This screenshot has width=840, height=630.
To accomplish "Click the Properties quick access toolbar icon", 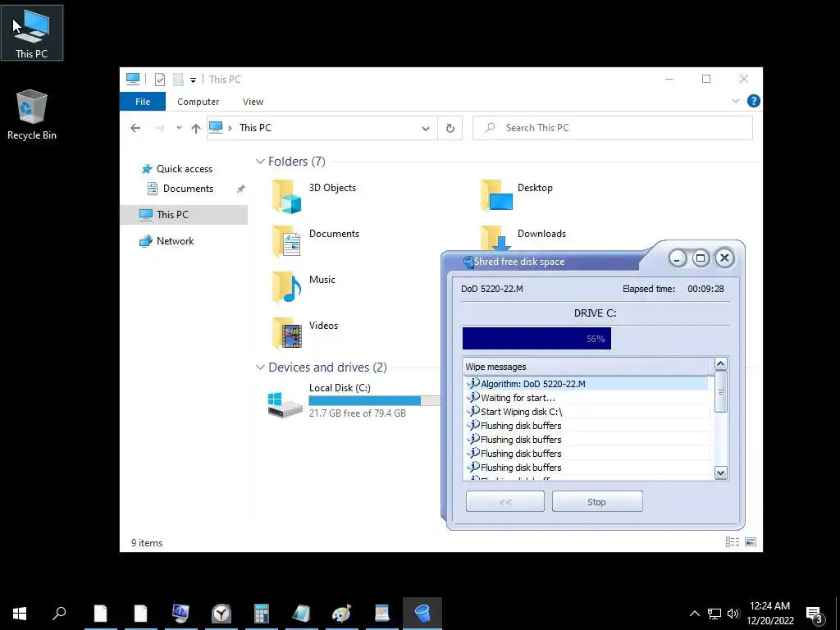I will point(160,80).
